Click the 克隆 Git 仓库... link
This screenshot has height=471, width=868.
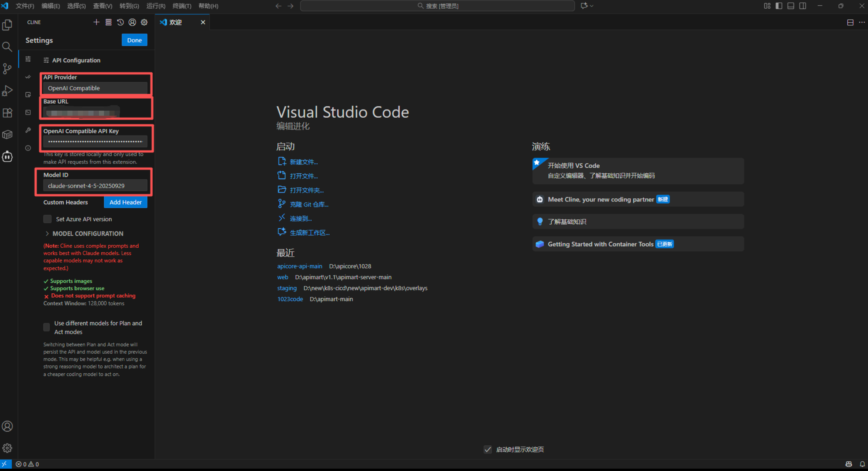309,204
